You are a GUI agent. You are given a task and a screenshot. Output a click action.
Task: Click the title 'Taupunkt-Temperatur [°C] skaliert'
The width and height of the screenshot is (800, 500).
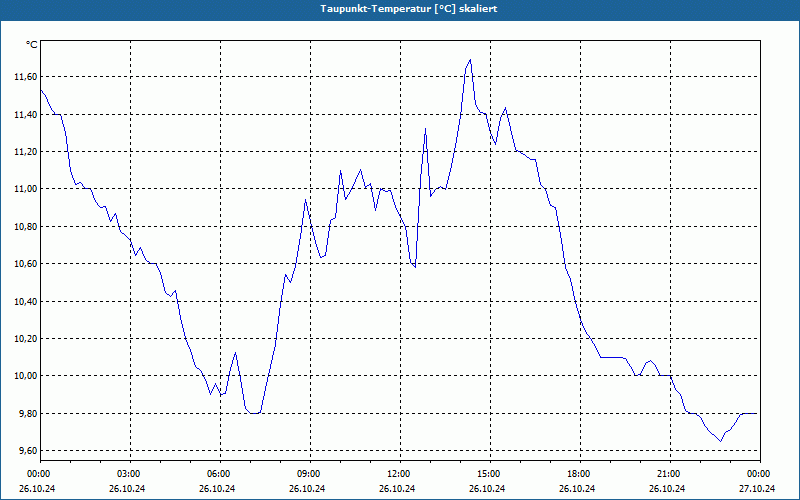(x=409, y=9)
